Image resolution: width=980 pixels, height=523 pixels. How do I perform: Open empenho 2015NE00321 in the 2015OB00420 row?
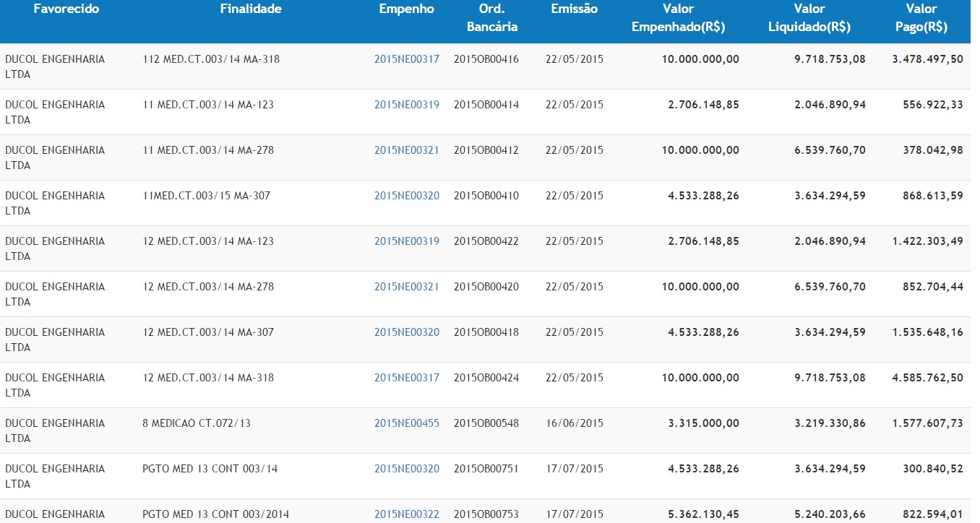click(x=406, y=287)
